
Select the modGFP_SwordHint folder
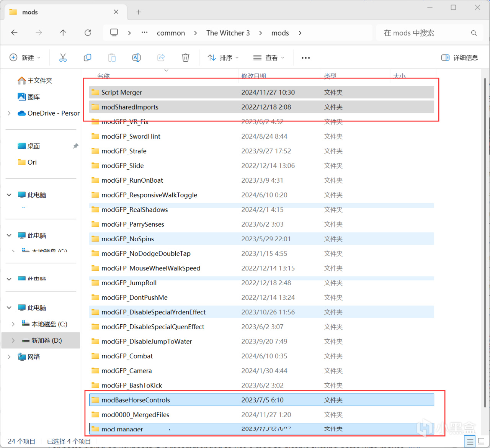click(261, 136)
